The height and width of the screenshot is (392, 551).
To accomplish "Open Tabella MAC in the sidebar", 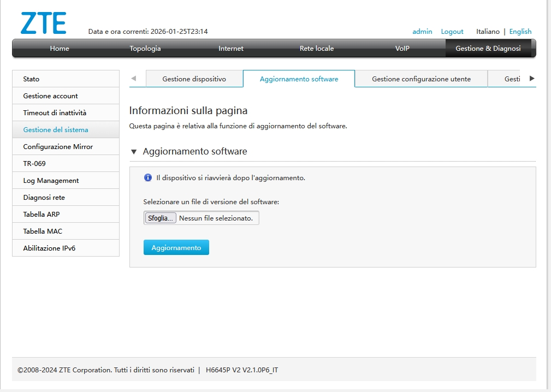I will coord(66,231).
